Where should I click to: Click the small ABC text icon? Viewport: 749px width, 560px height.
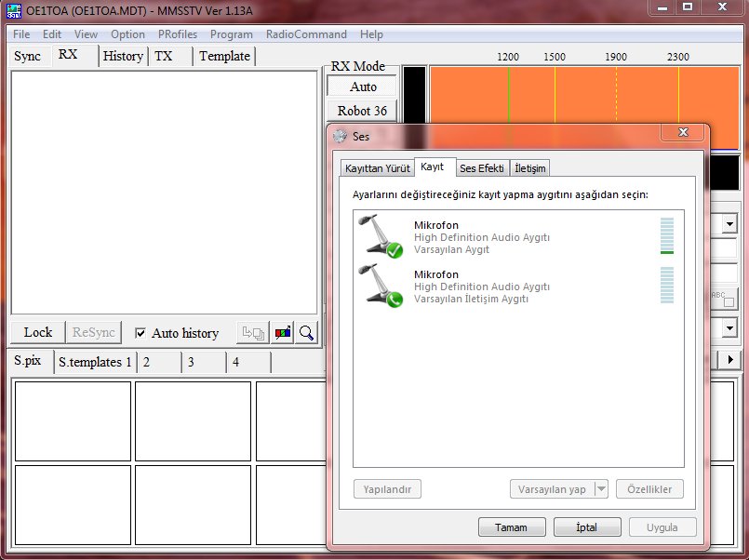[722, 298]
